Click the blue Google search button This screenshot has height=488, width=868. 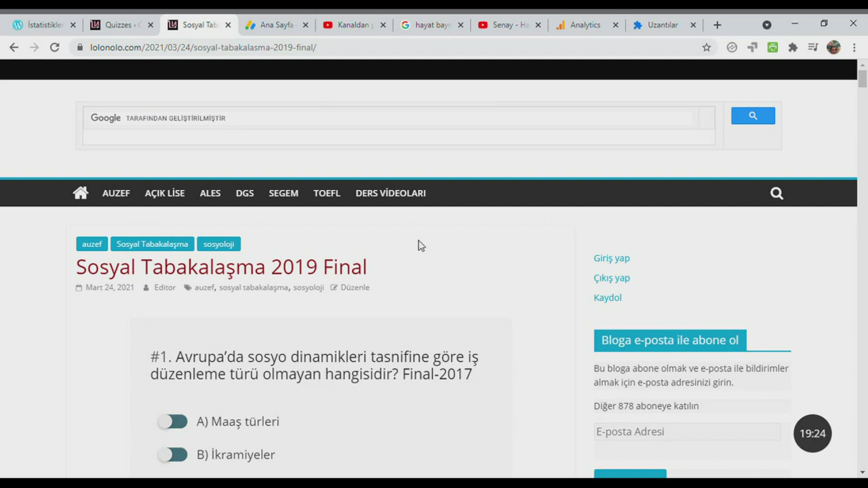click(x=753, y=116)
